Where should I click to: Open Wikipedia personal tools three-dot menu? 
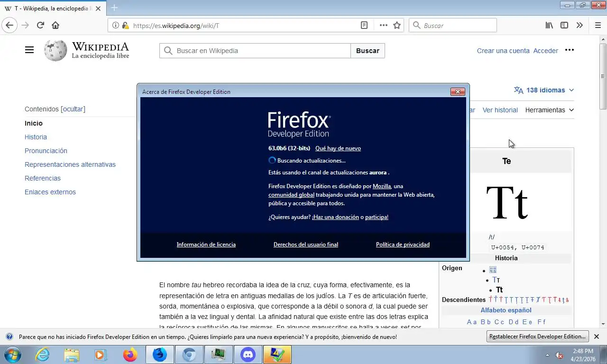pyautogui.click(x=570, y=50)
